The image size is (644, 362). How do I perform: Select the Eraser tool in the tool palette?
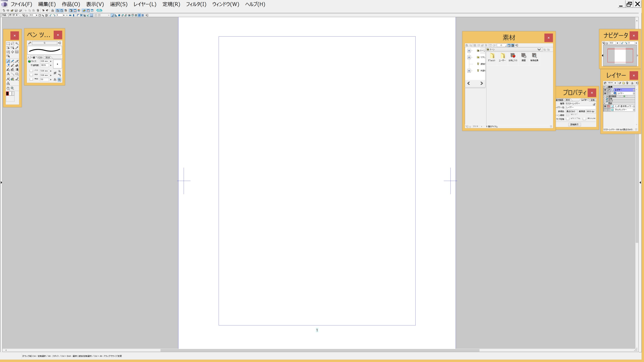8,65
